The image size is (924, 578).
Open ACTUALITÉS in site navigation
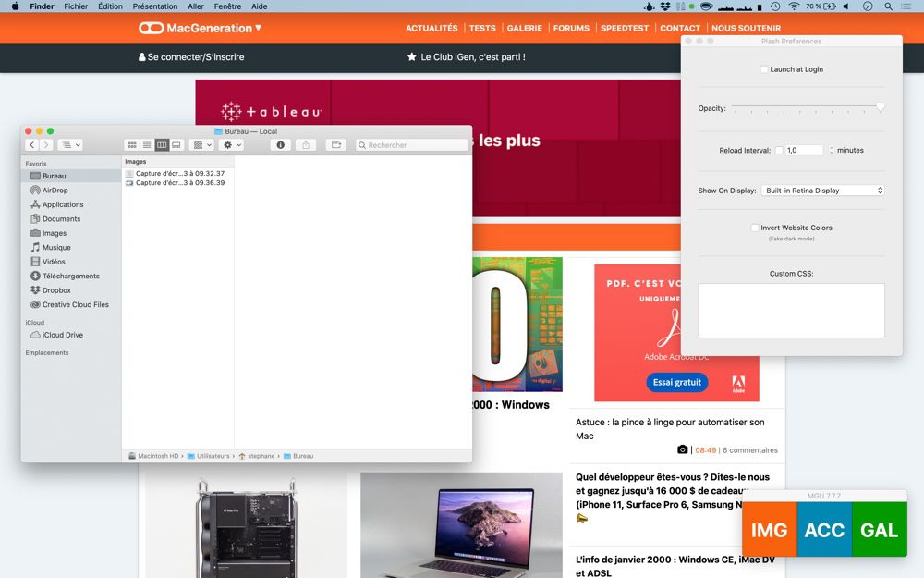coord(432,29)
